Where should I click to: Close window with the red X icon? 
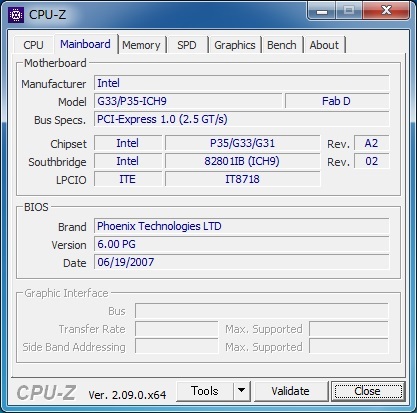(386, 11)
